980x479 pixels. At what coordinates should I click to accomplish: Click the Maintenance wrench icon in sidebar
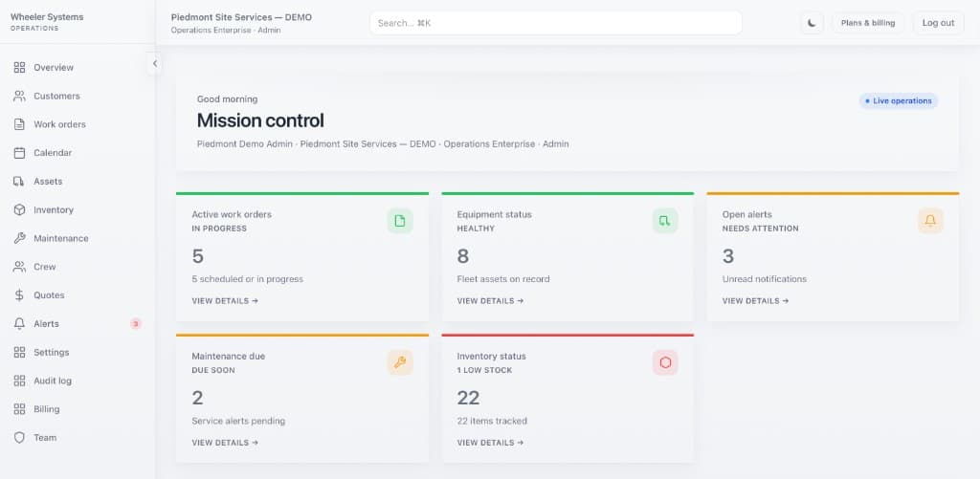pyautogui.click(x=19, y=239)
